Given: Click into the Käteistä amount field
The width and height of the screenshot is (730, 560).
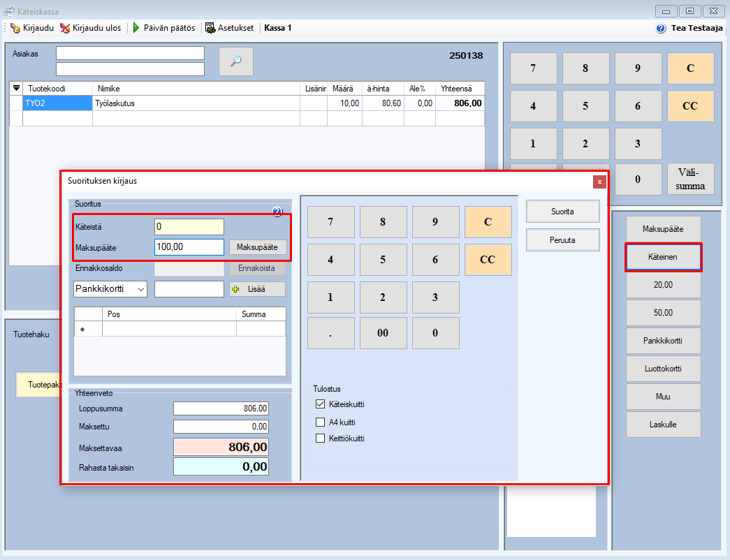Looking at the screenshot, I should (x=189, y=227).
